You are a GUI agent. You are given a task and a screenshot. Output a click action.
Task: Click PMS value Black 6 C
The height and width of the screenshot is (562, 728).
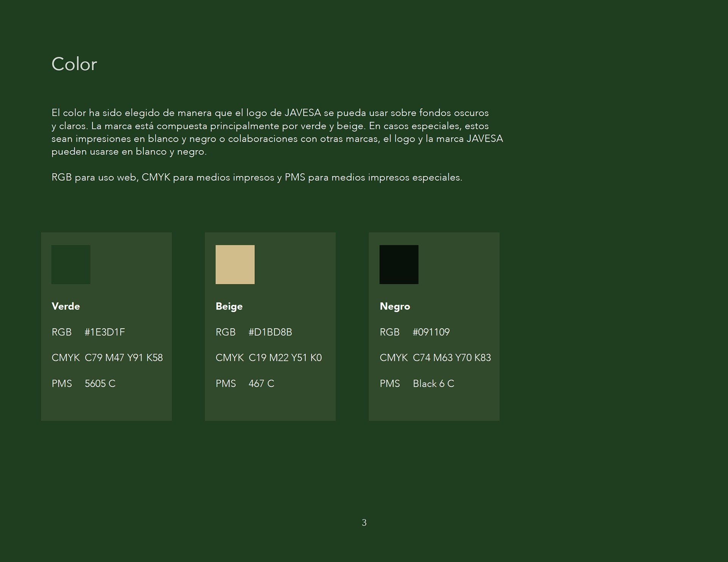coord(433,383)
